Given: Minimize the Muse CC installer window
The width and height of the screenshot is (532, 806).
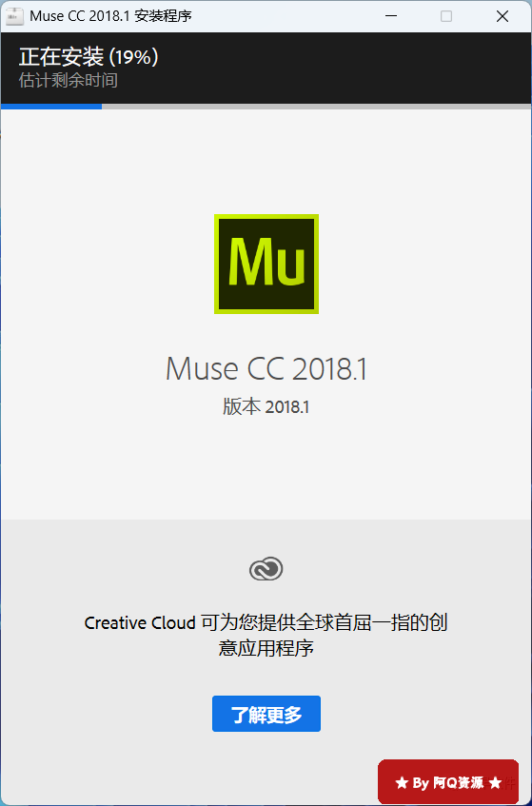Looking at the screenshot, I should 391,16.
